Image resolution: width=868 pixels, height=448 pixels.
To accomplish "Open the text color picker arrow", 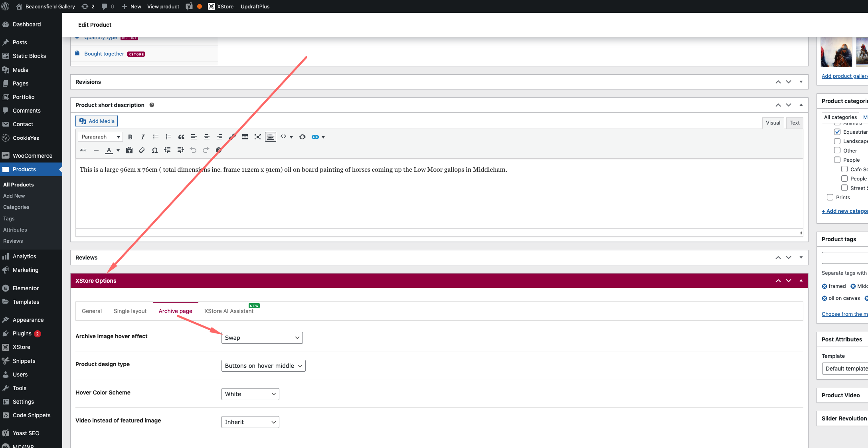I will [118, 151].
